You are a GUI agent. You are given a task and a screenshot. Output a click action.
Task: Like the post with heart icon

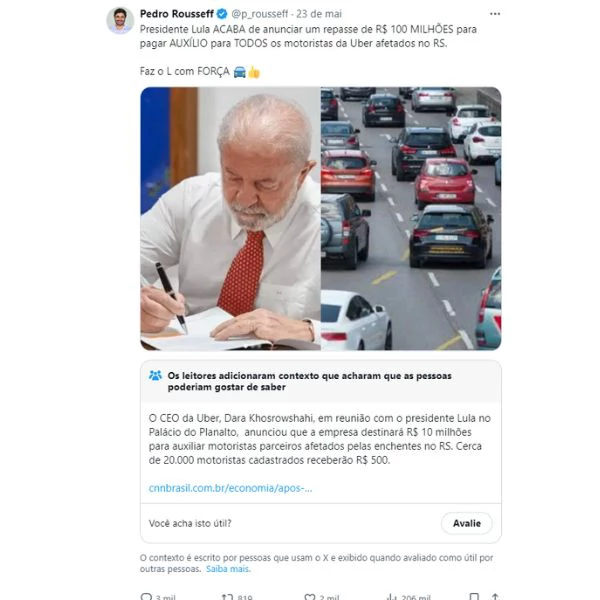tap(310, 596)
